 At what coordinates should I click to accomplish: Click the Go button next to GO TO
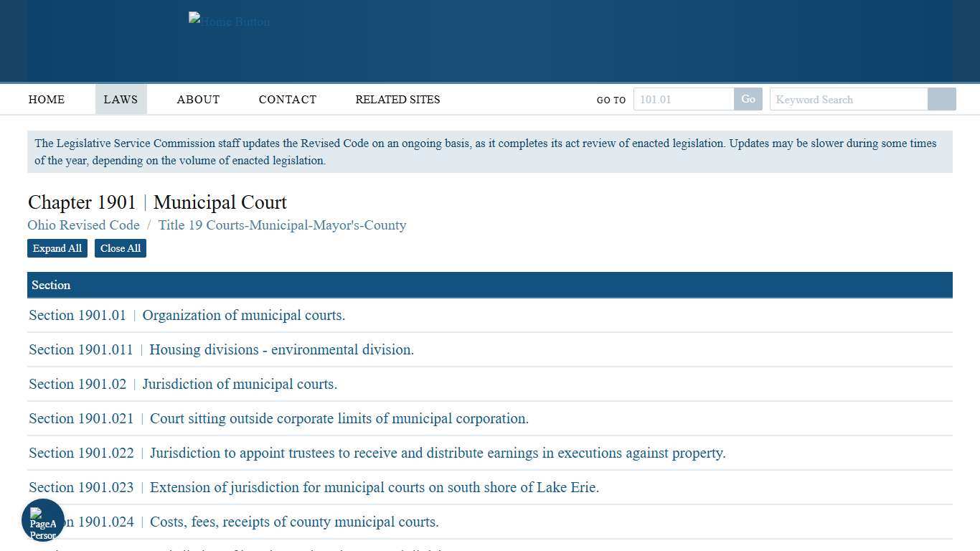coord(748,99)
